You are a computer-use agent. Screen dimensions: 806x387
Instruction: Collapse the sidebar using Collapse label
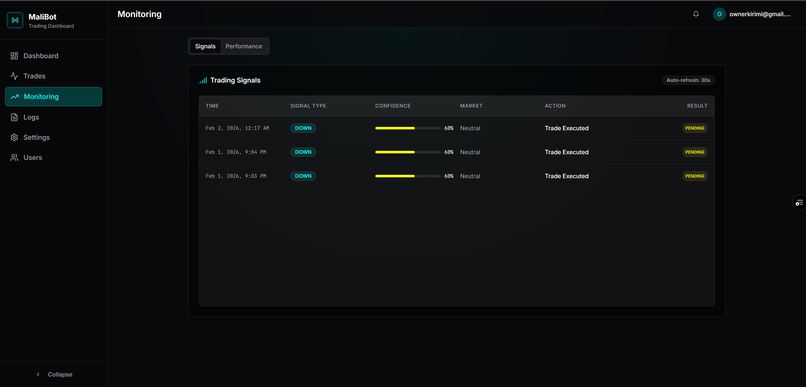pyautogui.click(x=60, y=375)
